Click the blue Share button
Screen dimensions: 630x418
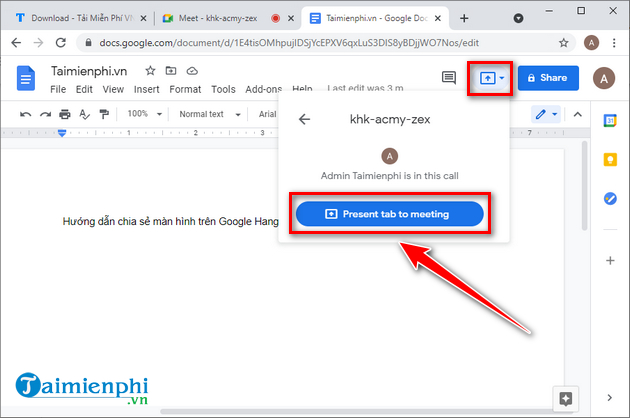coord(548,78)
